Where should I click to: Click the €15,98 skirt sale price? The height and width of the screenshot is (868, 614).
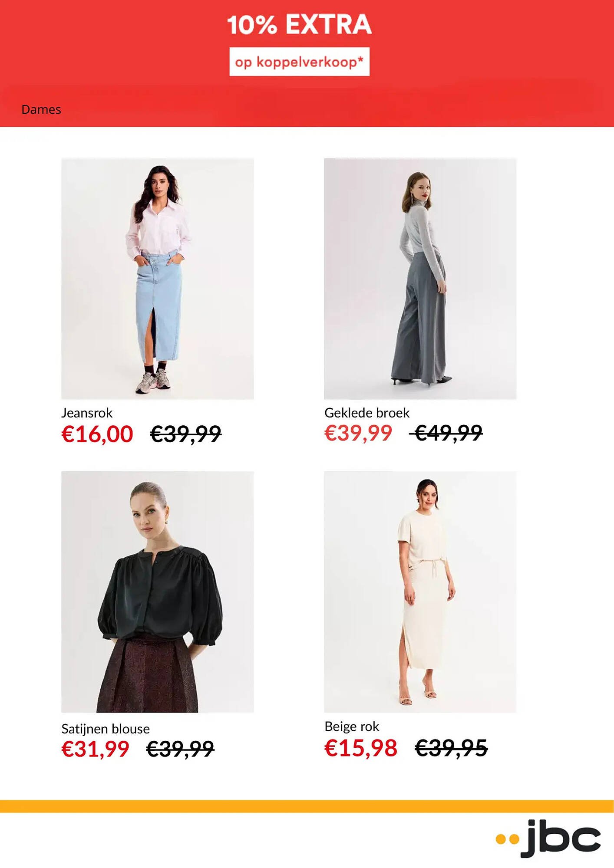pos(361,748)
